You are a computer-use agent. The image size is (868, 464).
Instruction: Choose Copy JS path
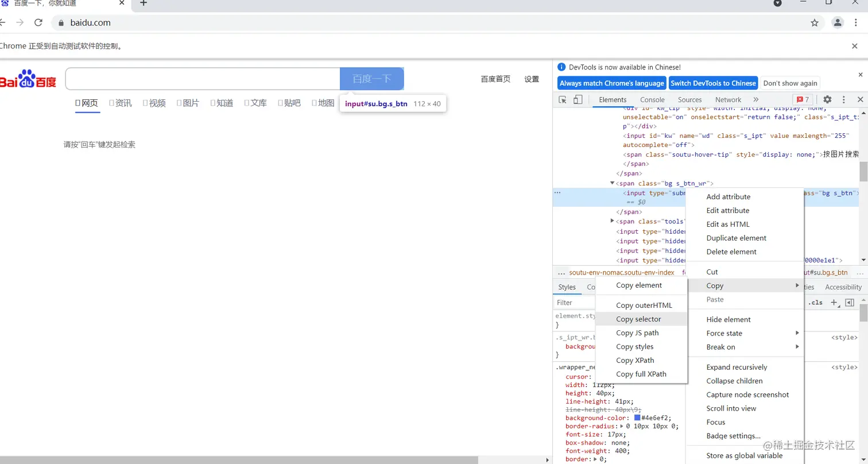click(641, 332)
